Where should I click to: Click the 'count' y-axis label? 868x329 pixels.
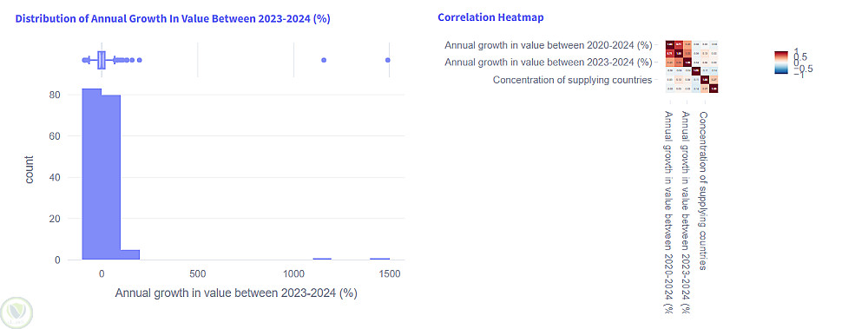[29, 170]
